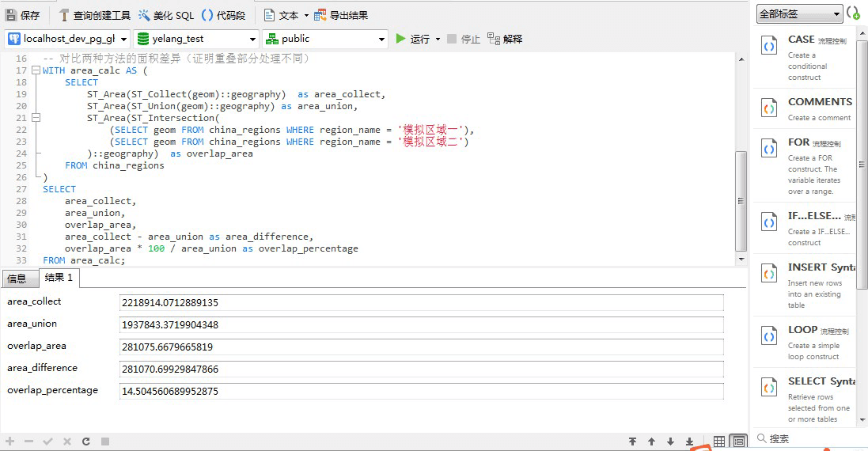This screenshot has width=868, height=451.
Task: Export results with 导出结果
Action: coord(341,16)
